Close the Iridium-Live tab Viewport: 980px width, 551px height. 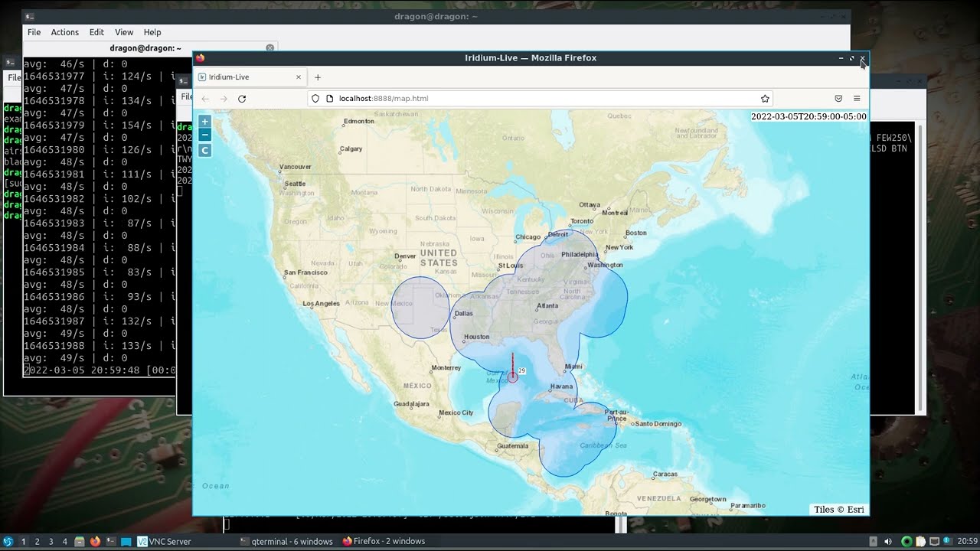pos(299,77)
